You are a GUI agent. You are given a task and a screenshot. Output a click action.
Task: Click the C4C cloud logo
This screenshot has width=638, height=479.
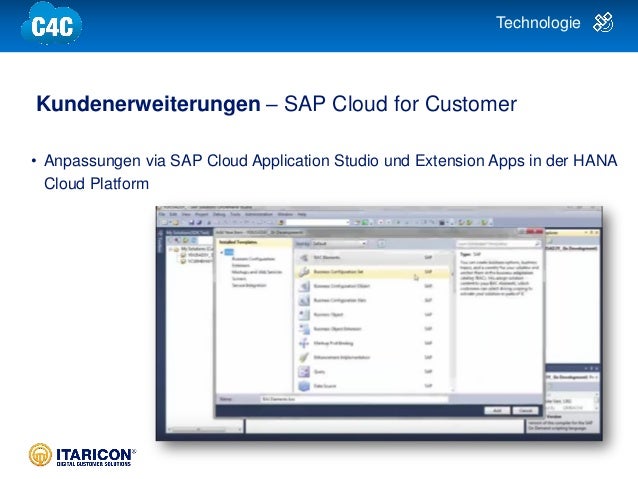tap(52, 24)
